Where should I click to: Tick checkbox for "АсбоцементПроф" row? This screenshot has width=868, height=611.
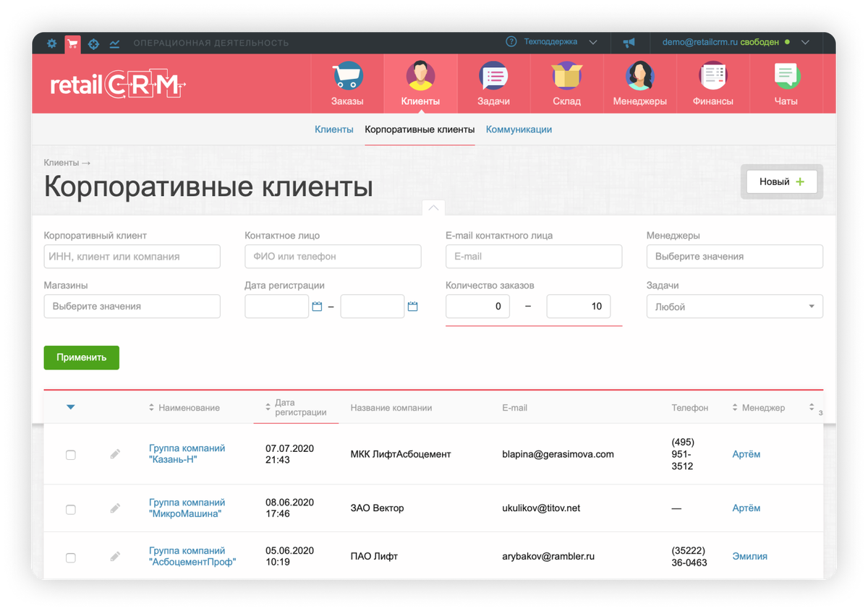pyautogui.click(x=71, y=557)
